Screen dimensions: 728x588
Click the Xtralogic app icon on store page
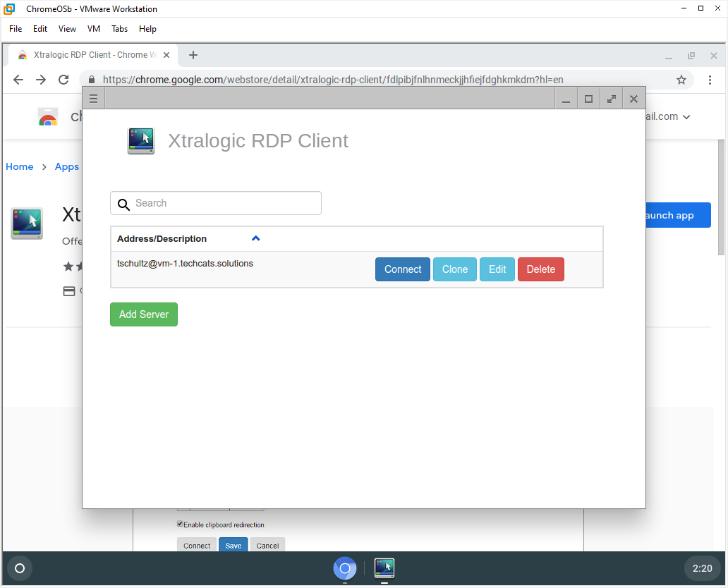(x=27, y=223)
